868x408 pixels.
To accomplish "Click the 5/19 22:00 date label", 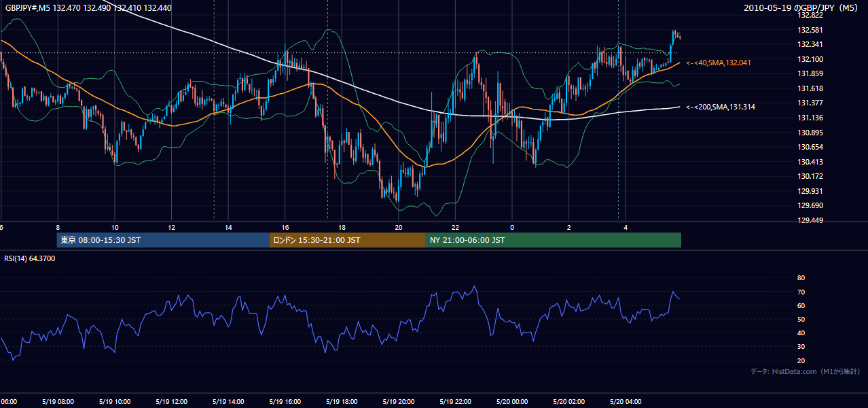I will (454, 402).
